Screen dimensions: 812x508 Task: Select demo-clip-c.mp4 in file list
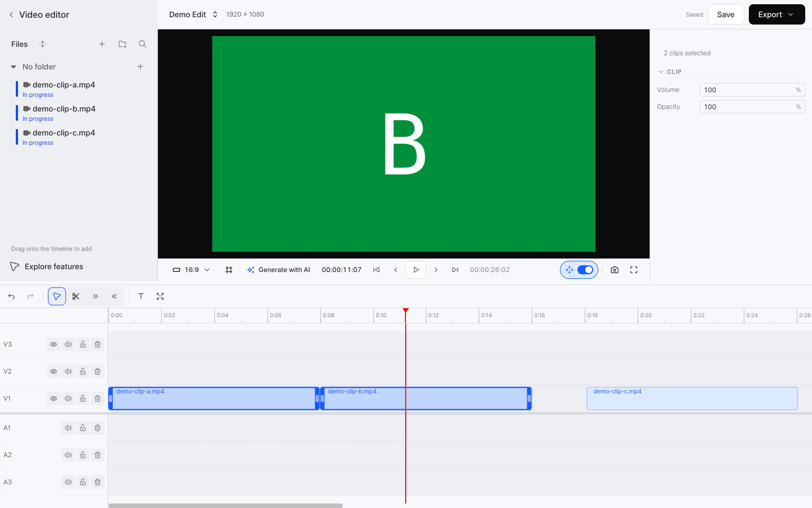(x=64, y=133)
